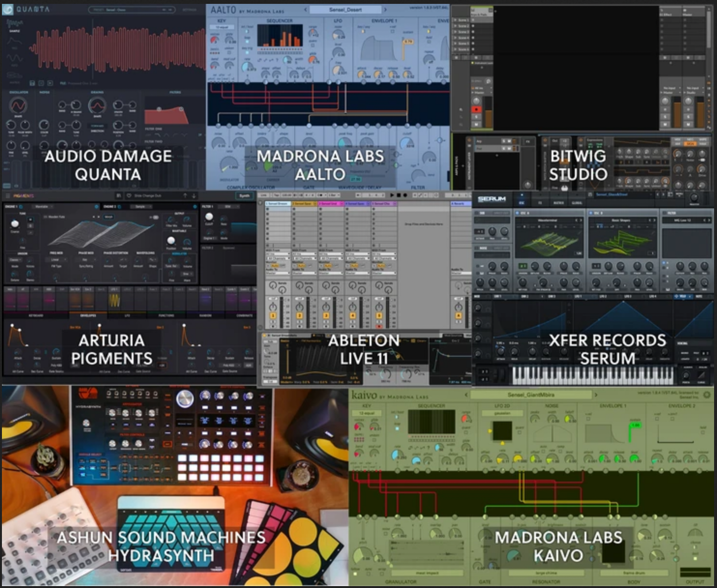Favorite the Pigments preset with the heart icon
This screenshot has height=588, width=717.
click(x=129, y=196)
